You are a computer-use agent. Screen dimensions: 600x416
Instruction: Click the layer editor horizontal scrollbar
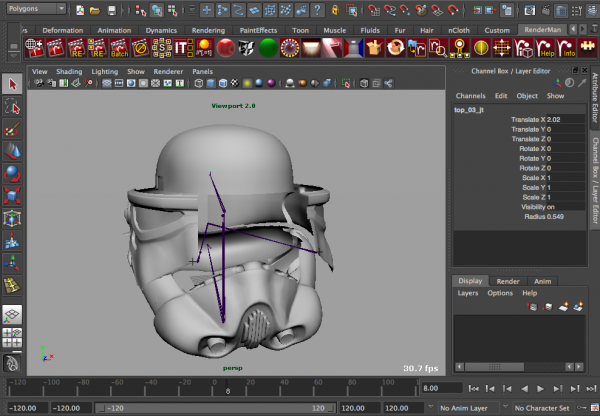(x=494, y=367)
